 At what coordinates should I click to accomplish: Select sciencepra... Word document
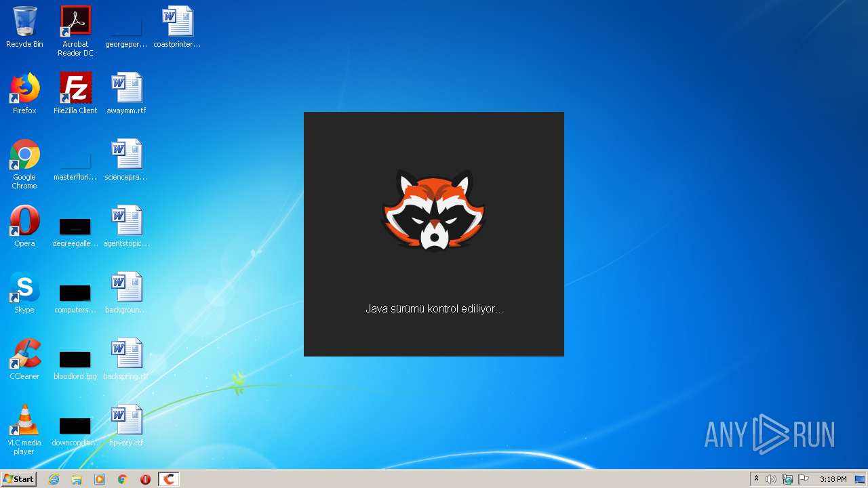[x=126, y=161]
